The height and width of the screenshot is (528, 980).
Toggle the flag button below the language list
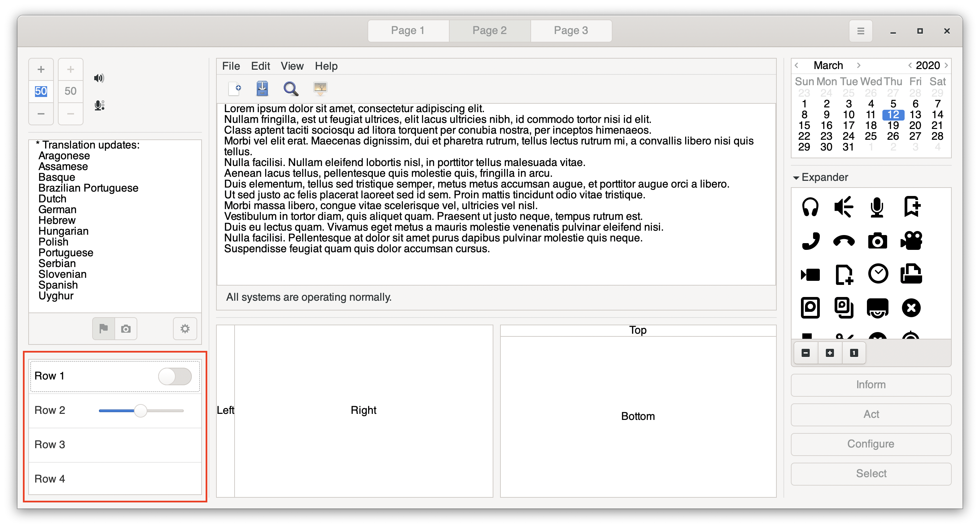pyautogui.click(x=103, y=329)
